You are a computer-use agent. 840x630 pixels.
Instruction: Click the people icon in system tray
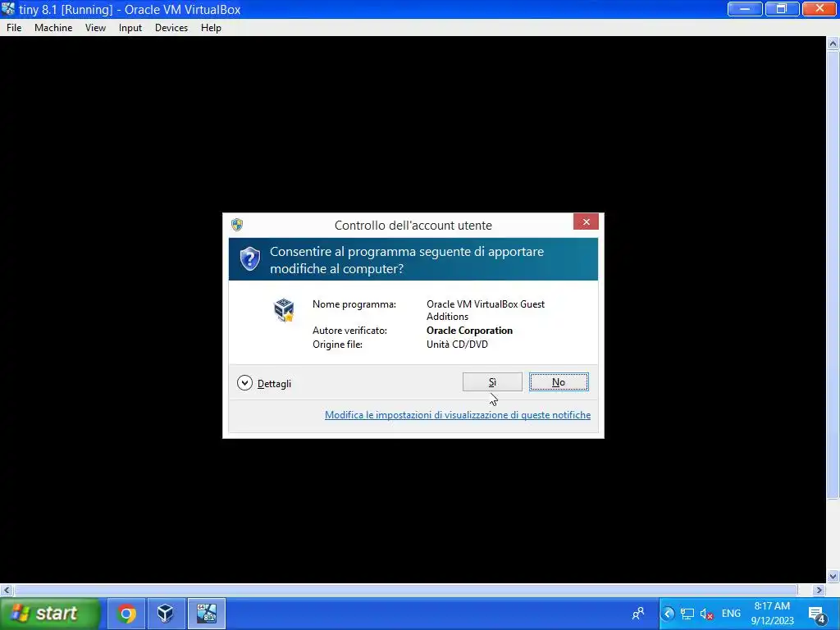pos(637,614)
